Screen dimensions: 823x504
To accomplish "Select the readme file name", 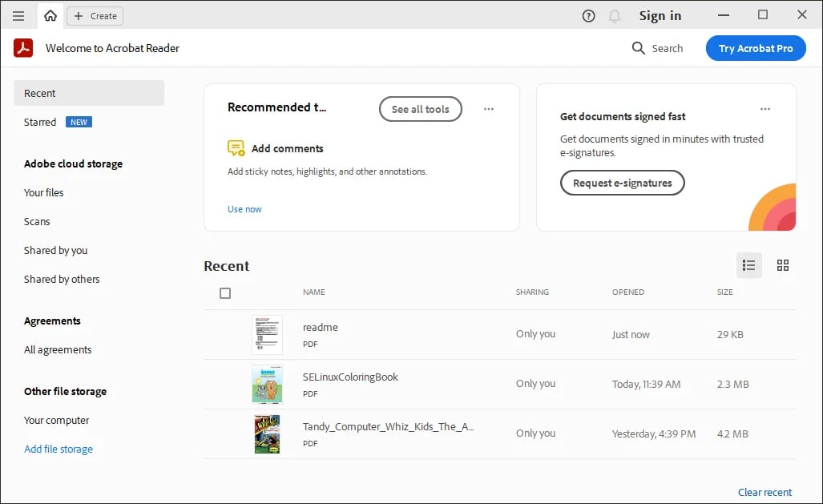I will click(321, 327).
